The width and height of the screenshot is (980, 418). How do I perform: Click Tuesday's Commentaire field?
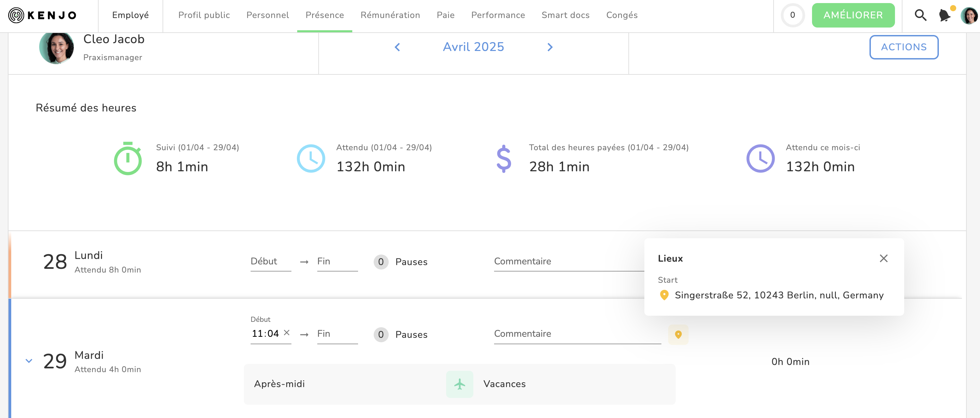pos(577,334)
